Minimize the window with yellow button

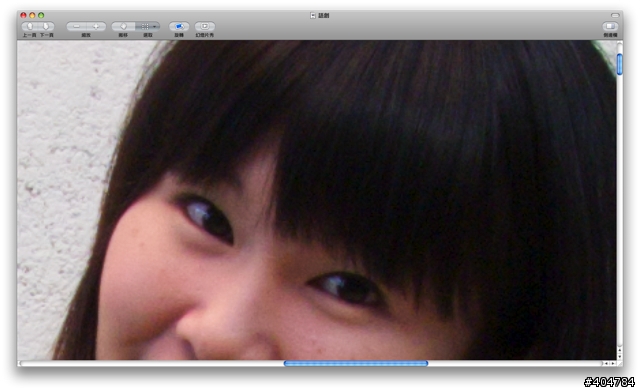tap(32, 15)
